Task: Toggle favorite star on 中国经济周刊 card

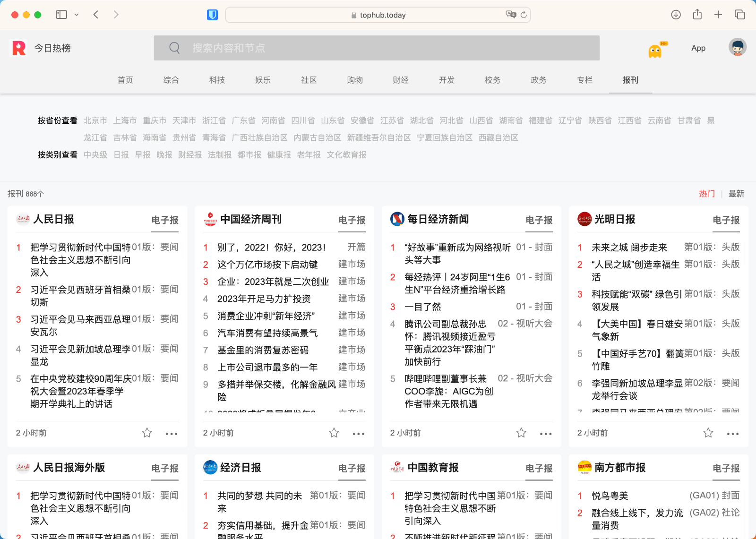Action: click(334, 433)
